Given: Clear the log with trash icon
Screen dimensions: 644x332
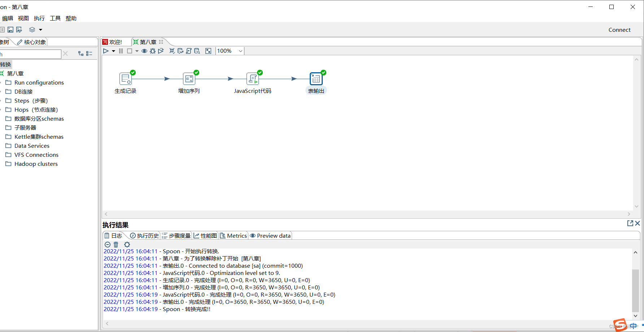Looking at the screenshot, I should click(x=116, y=245).
